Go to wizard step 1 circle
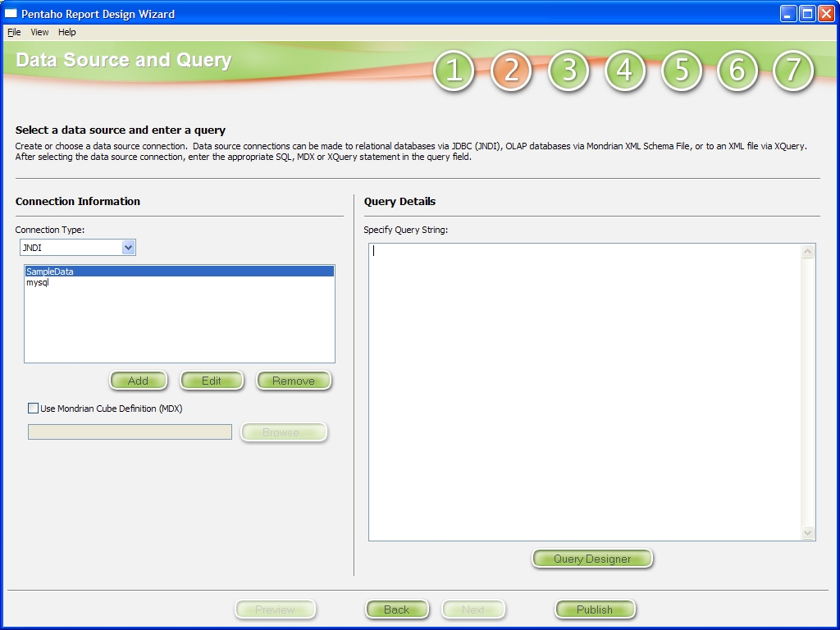The height and width of the screenshot is (630, 840). click(454, 71)
